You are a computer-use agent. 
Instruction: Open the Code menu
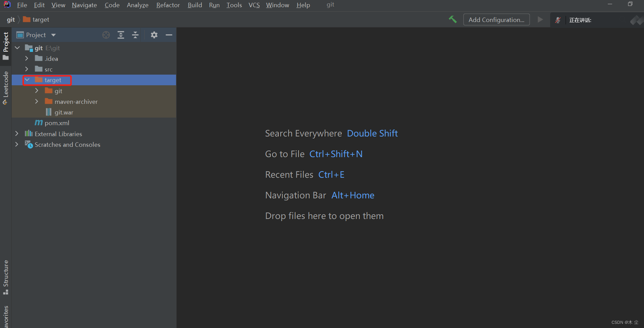pyautogui.click(x=112, y=5)
